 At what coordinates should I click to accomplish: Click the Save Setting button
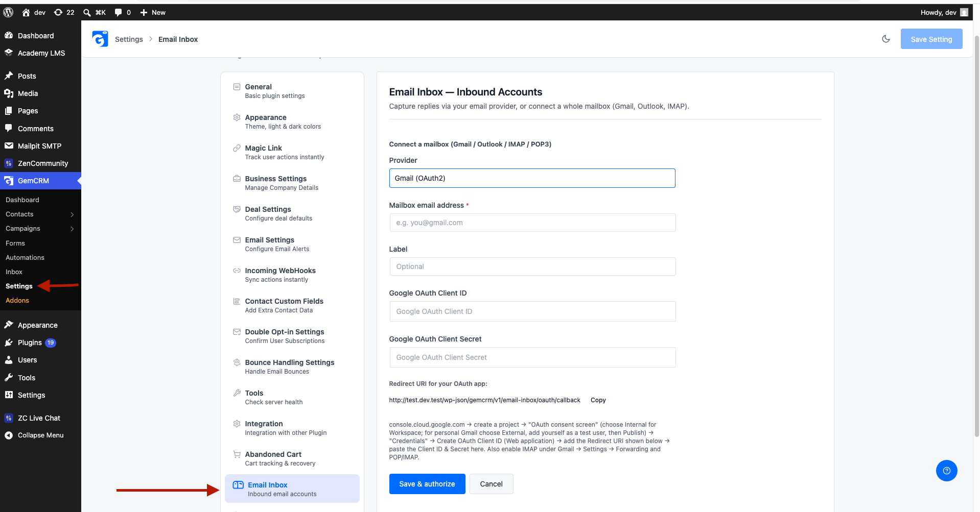point(931,39)
